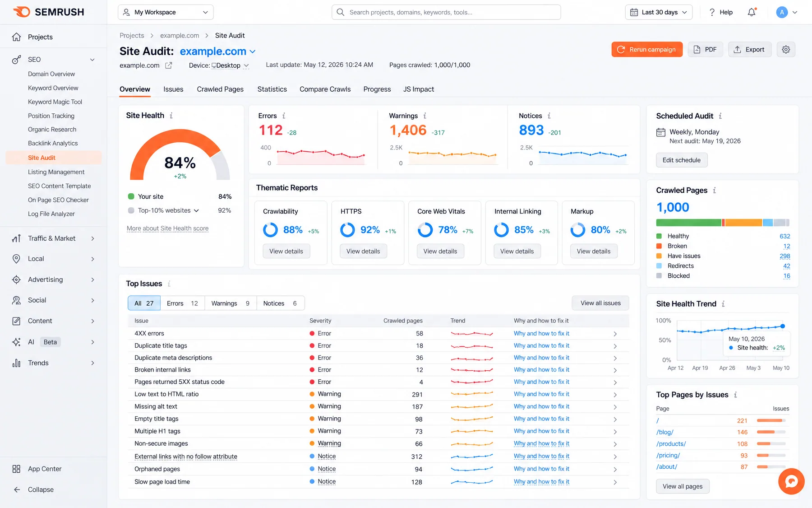Click the Semrush logo
This screenshot has width=812, height=508.
pos(48,12)
